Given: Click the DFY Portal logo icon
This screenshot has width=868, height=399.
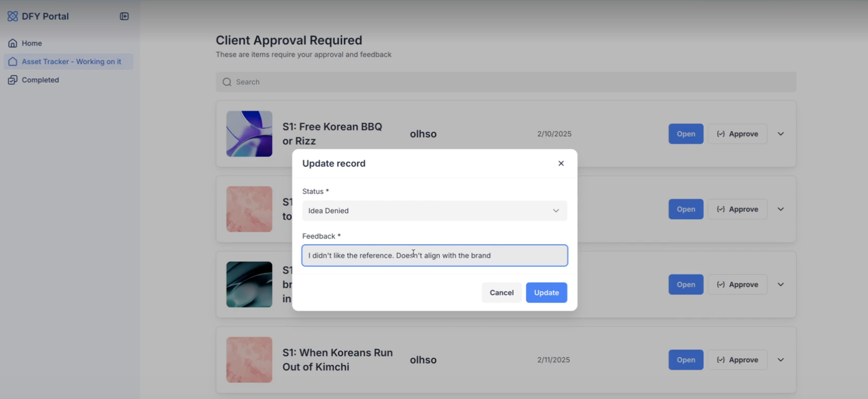Looking at the screenshot, I should point(12,16).
